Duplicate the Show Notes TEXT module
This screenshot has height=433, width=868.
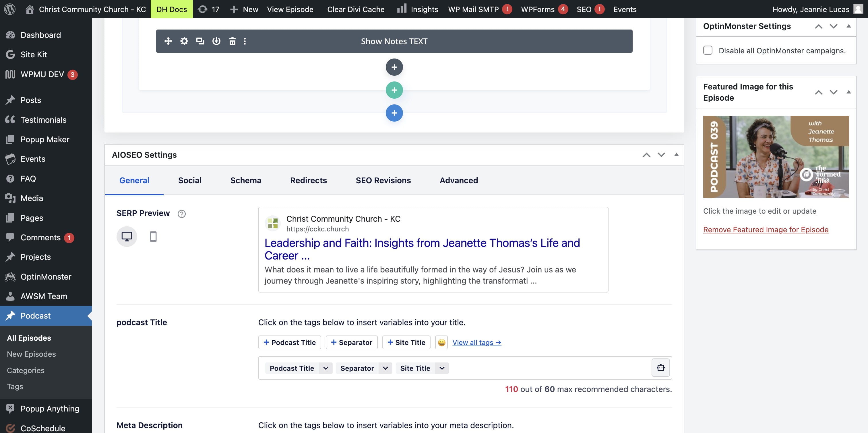(x=200, y=41)
